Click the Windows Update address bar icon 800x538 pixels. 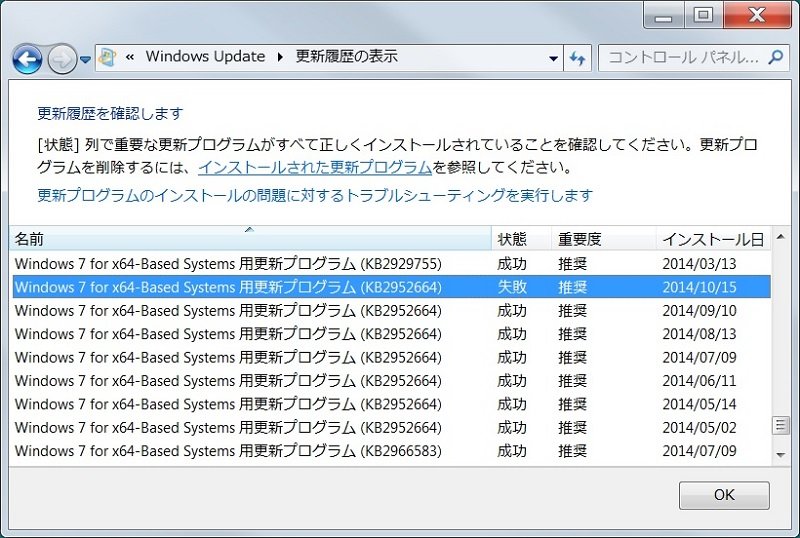click(x=108, y=57)
